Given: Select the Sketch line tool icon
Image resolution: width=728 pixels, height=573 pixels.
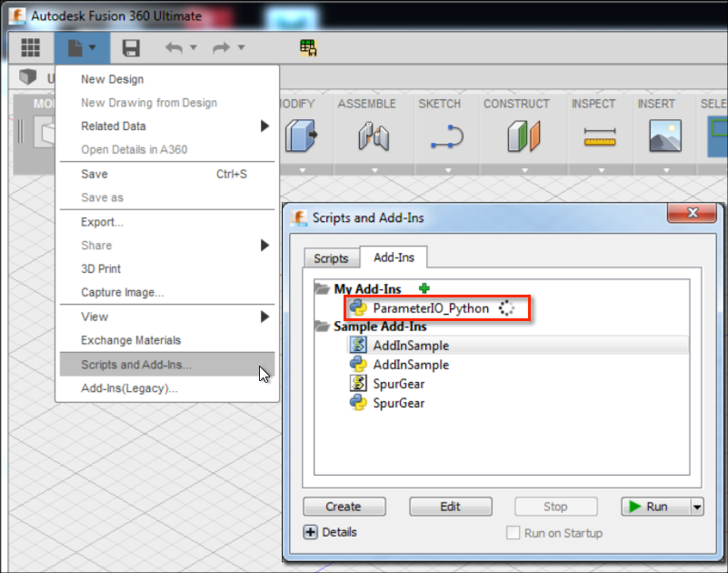Looking at the screenshot, I should pyautogui.click(x=444, y=136).
